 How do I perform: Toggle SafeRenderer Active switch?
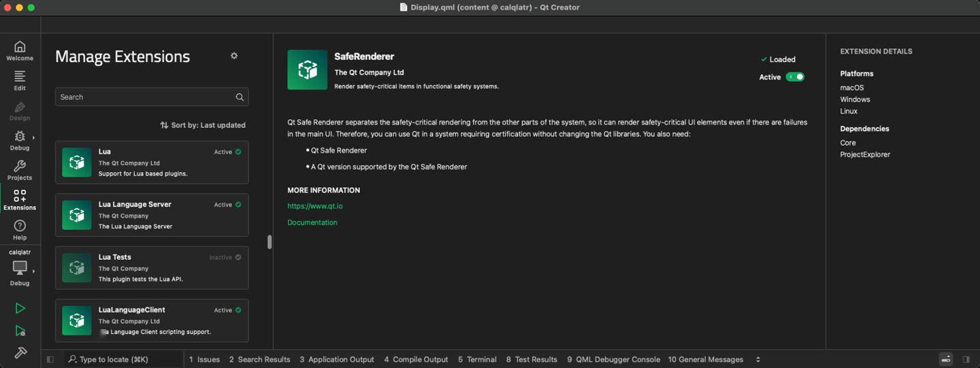point(795,77)
